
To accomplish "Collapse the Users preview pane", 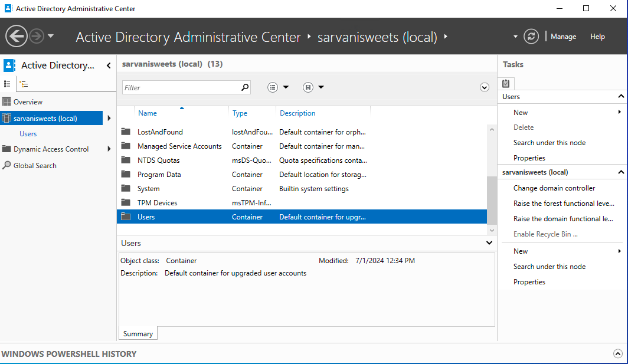I will pos(489,242).
